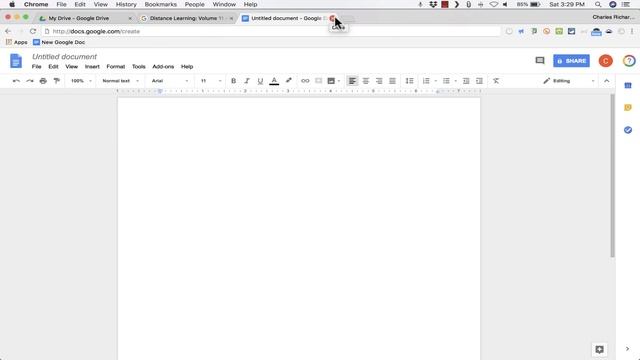This screenshot has width=640, height=360.
Task: Expand bulleted list style dropdown arrow
Action: [456, 81]
